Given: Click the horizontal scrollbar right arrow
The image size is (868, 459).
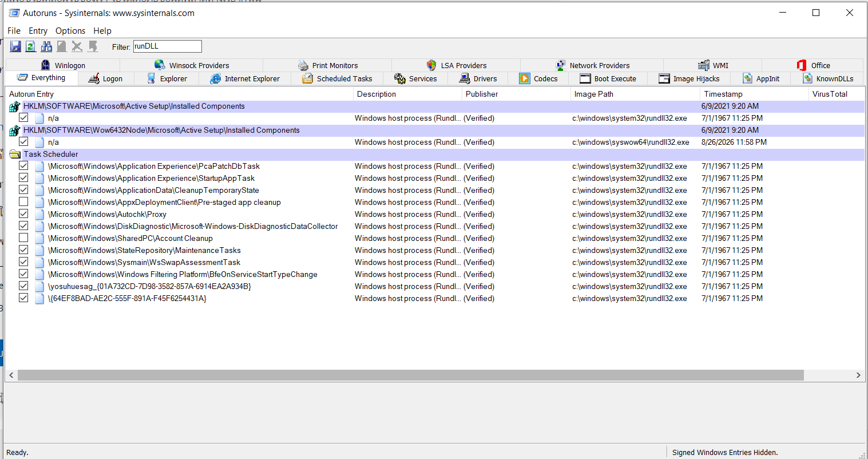Looking at the screenshot, I should click(858, 375).
